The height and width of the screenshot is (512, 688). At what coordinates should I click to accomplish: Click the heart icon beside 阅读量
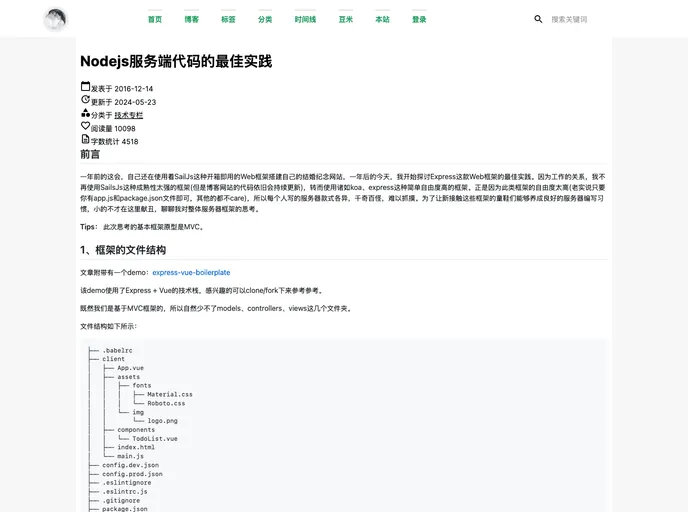(x=85, y=126)
